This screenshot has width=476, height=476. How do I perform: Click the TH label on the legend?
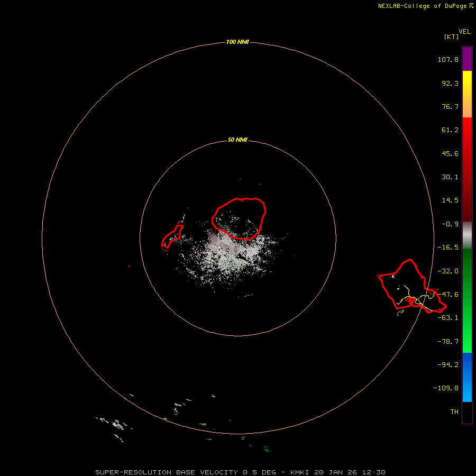454,412
